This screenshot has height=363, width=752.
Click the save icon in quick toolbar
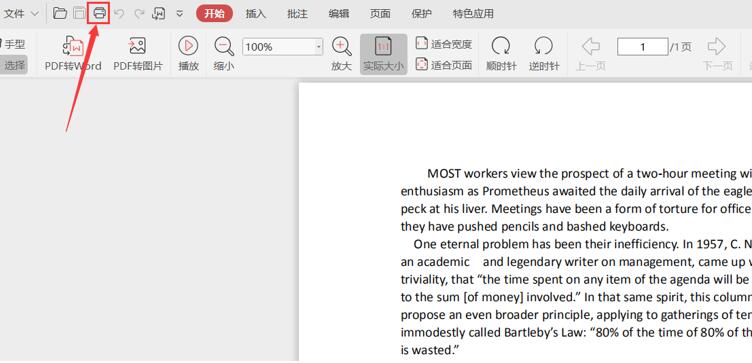[79, 13]
